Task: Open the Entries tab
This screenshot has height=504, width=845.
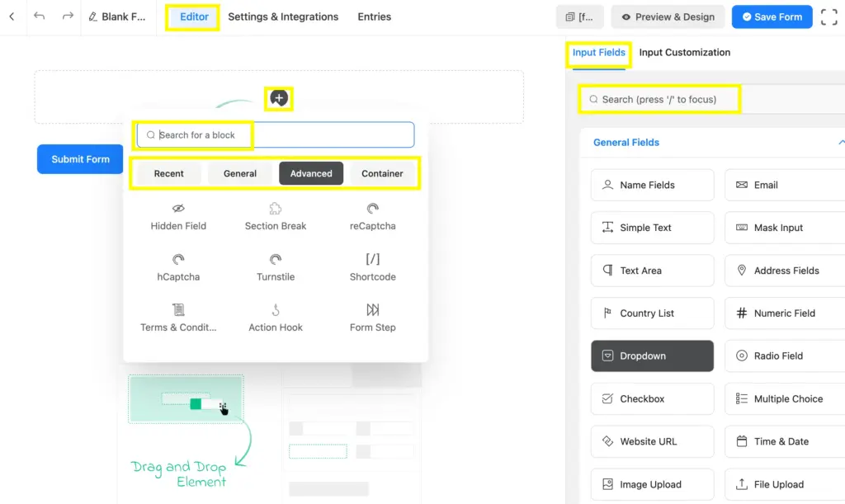Action: pyautogui.click(x=374, y=16)
